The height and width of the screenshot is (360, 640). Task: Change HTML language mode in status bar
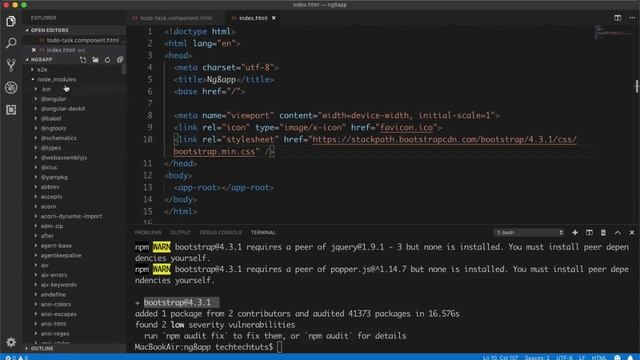599,358
